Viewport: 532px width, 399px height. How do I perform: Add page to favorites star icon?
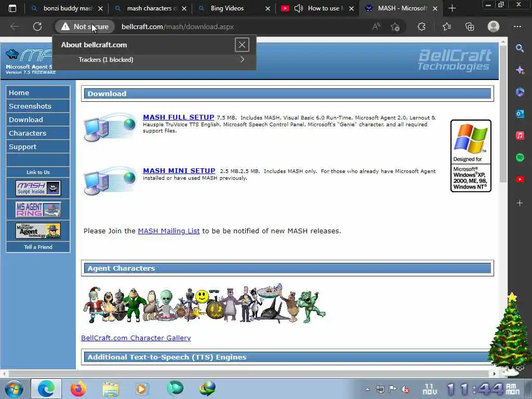click(x=395, y=26)
